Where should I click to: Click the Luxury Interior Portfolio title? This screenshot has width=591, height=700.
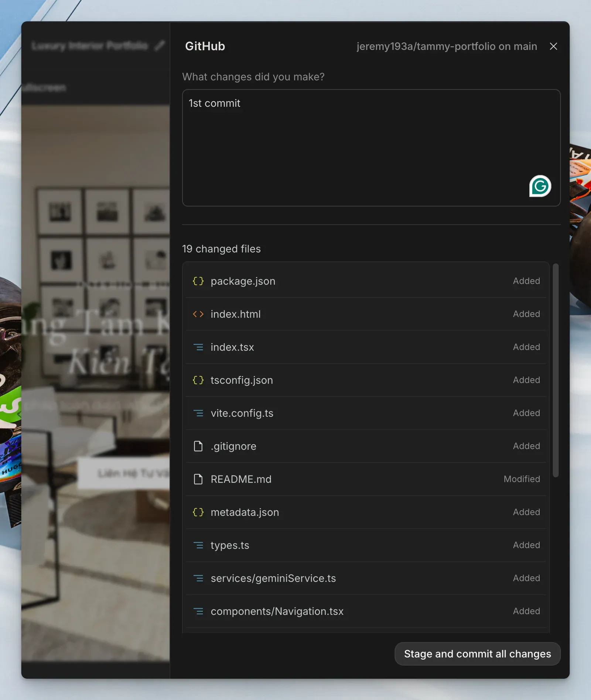90,46
